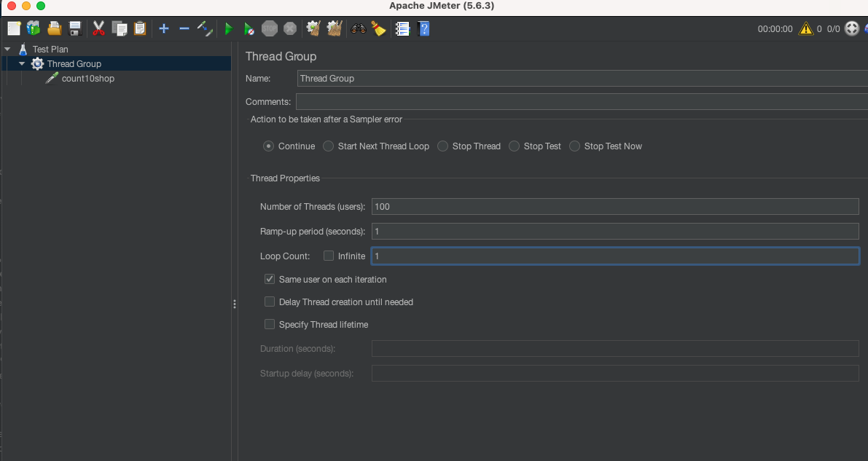Uncheck Same user on each iteration
Image resolution: width=868 pixels, height=461 pixels.
click(x=270, y=279)
